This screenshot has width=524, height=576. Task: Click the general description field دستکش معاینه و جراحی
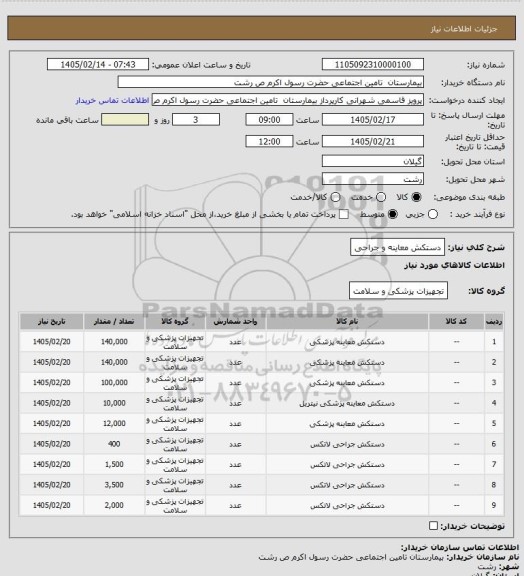(x=397, y=247)
